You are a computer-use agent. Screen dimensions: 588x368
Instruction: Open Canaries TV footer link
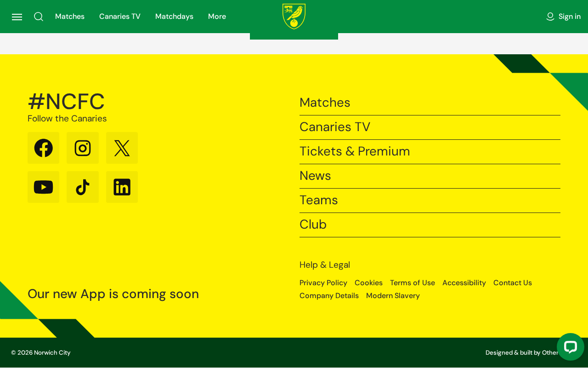(x=430, y=127)
